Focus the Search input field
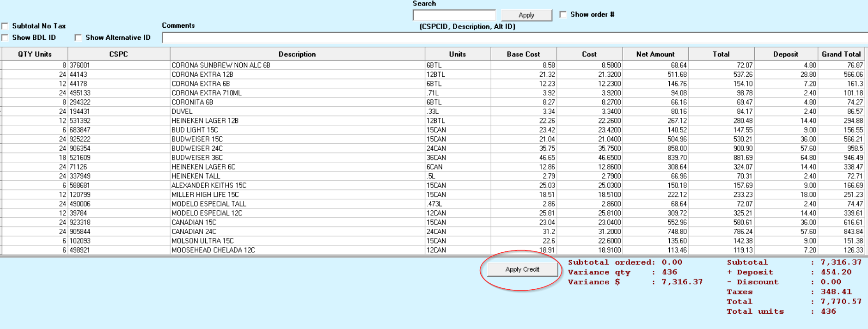 pyautogui.click(x=454, y=15)
